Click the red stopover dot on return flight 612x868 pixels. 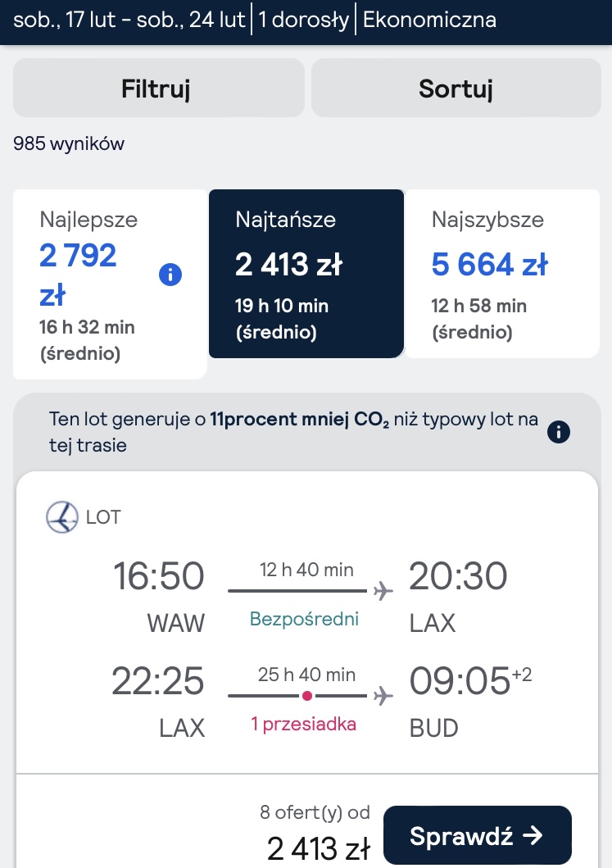307,696
